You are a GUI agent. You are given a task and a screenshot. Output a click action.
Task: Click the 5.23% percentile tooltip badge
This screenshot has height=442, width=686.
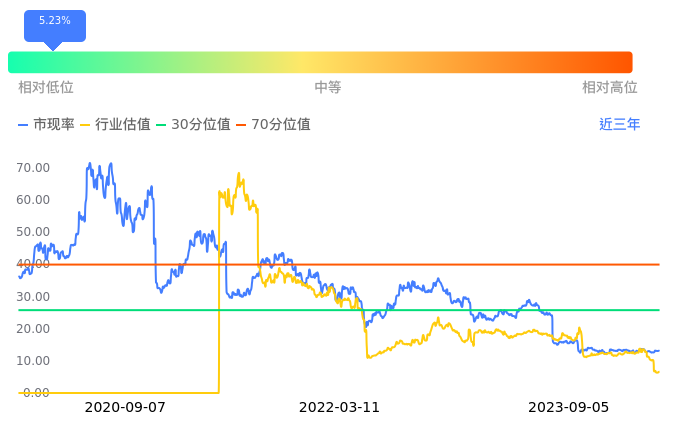pos(54,21)
